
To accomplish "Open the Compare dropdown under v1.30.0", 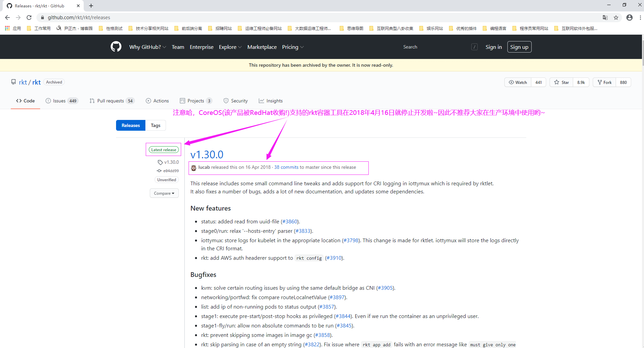I will coord(164,193).
